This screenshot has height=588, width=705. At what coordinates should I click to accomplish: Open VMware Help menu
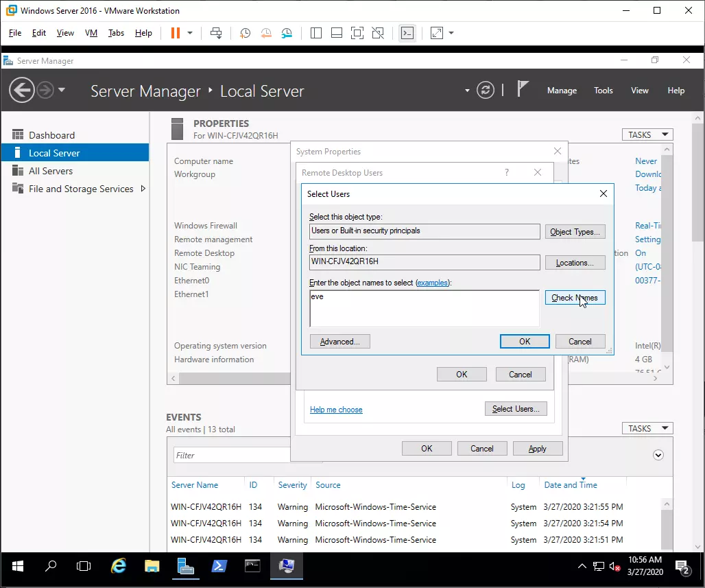143,33
